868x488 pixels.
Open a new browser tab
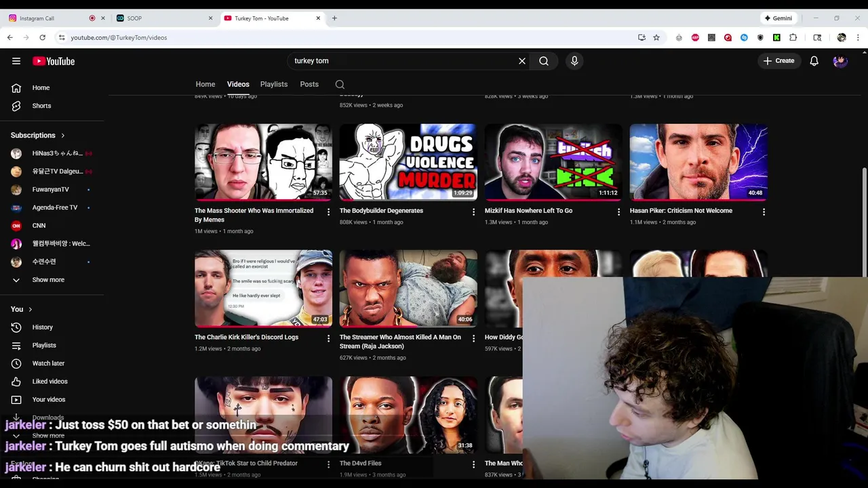click(x=334, y=18)
